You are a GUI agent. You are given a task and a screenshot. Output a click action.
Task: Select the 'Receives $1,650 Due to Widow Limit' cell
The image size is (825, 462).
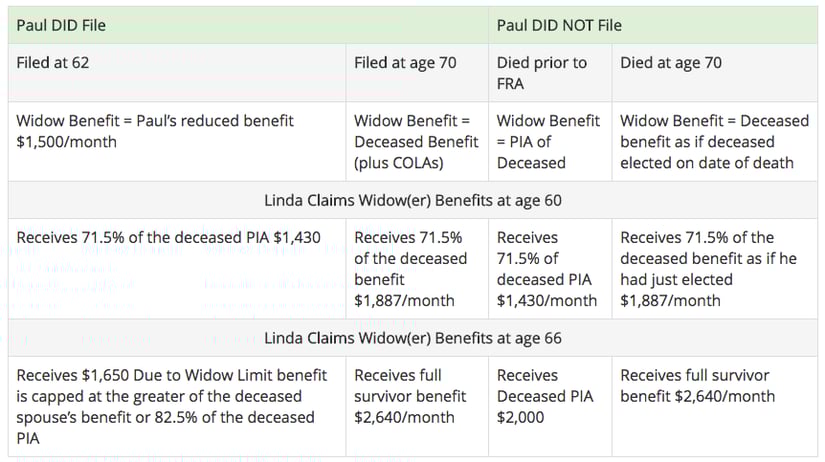[x=177, y=406]
